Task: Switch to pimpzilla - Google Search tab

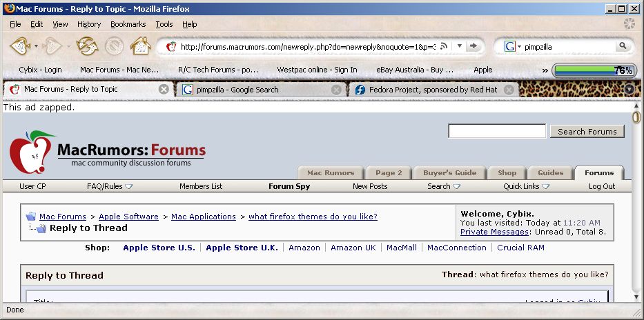Action: pyautogui.click(x=261, y=90)
